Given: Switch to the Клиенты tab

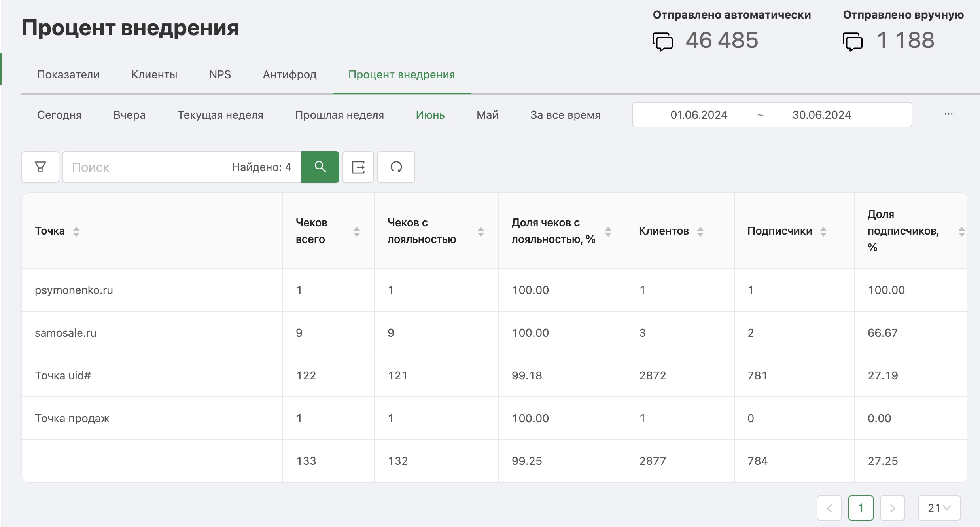Looking at the screenshot, I should click(x=154, y=74).
